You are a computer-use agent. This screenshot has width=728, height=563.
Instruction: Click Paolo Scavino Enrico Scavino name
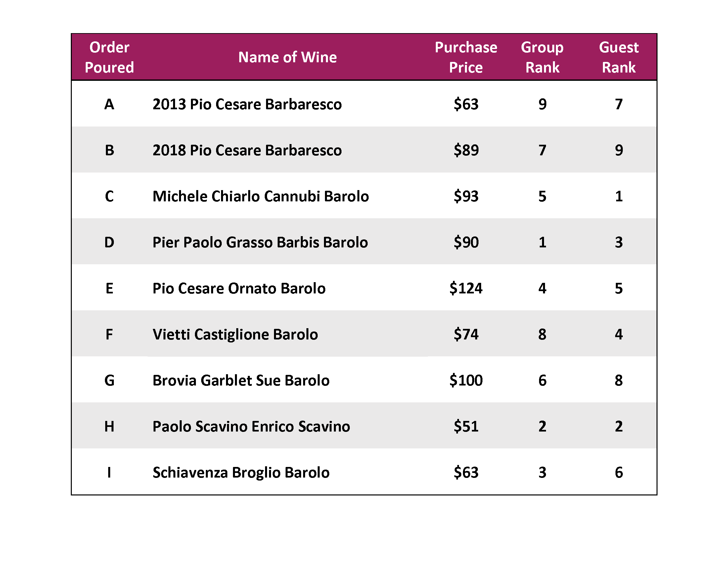click(251, 426)
